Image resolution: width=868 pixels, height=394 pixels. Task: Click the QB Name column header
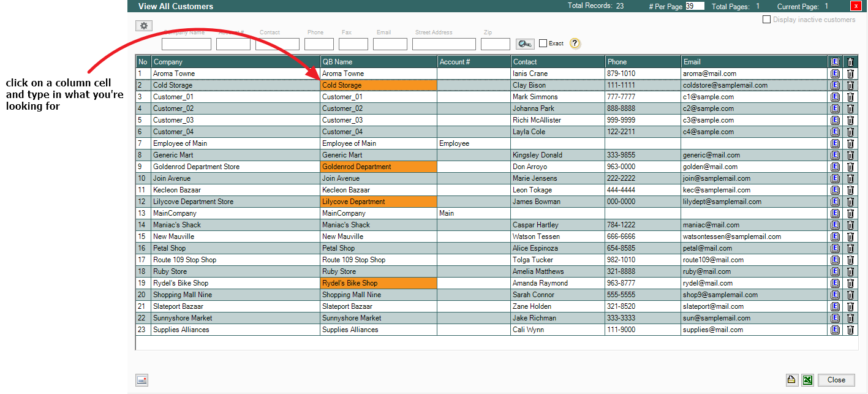coord(378,62)
